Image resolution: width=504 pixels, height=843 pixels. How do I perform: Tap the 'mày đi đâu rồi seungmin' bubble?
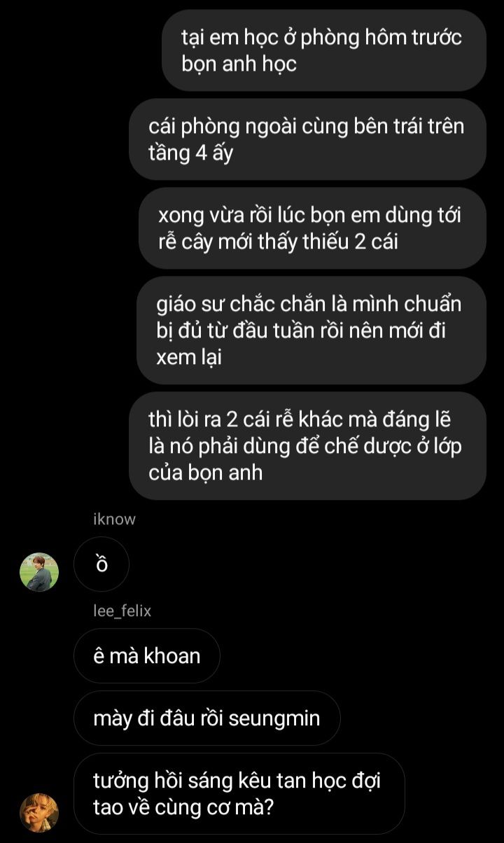(x=207, y=718)
